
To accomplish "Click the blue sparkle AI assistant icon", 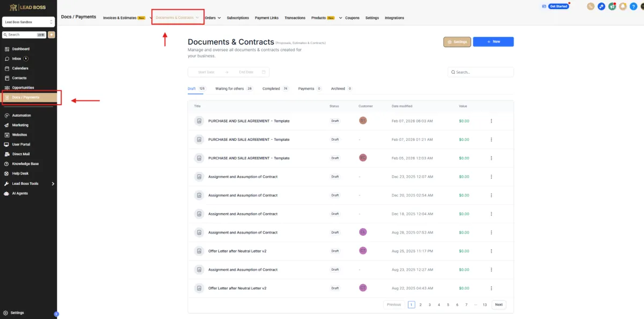I will pos(602,6).
